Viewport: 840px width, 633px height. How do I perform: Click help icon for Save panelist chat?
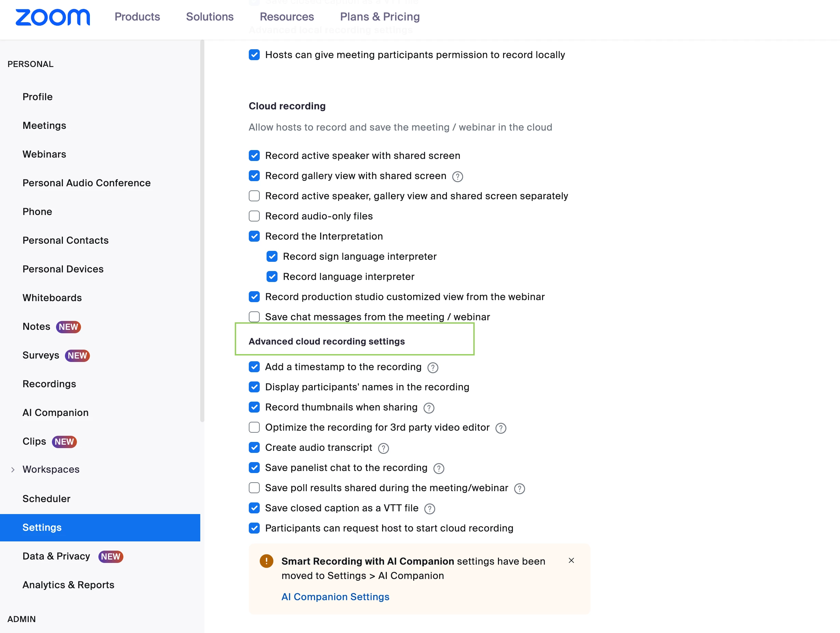click(438, 468)
